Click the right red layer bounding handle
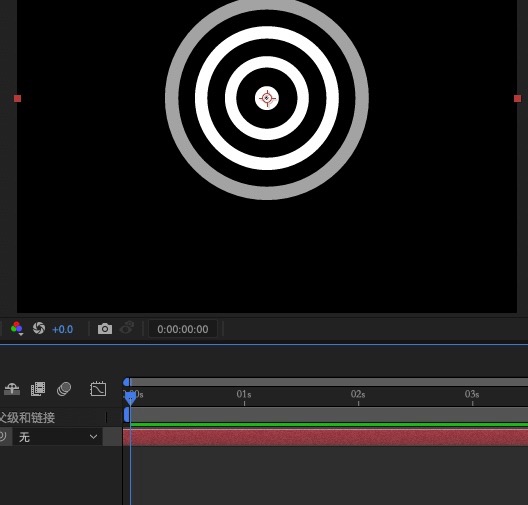The height and width of the screenshot is (505, 528). [518, 98]
